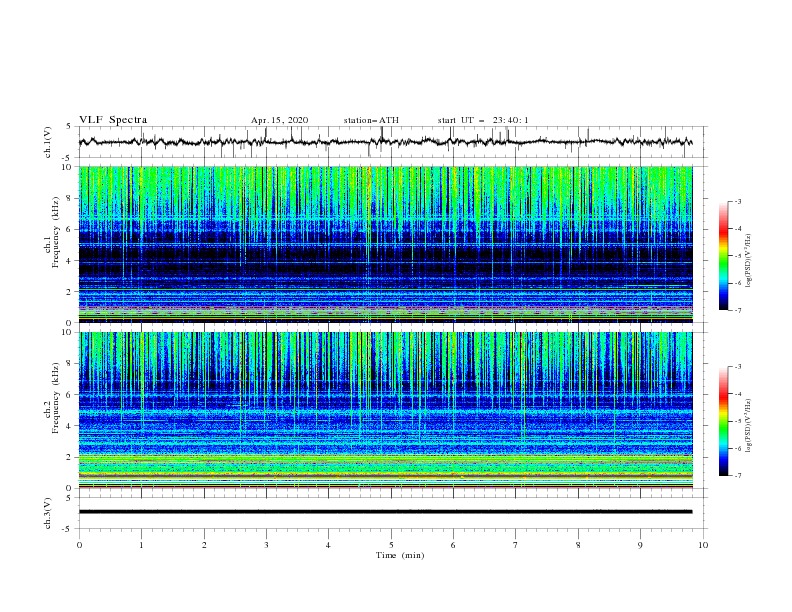Click the ch.1 log(PSD)(V²/Hz) colorbar label
This screenshot has width=792, height=612.
[x=749, y=261]
